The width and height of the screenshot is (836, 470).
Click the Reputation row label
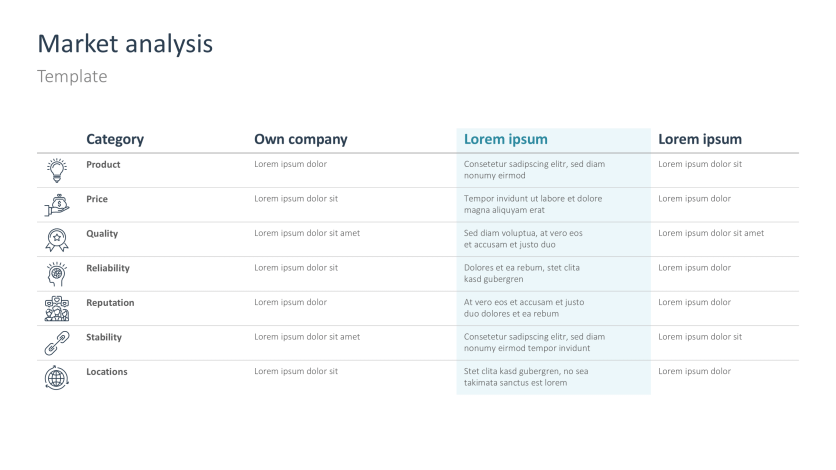(110, 303)
